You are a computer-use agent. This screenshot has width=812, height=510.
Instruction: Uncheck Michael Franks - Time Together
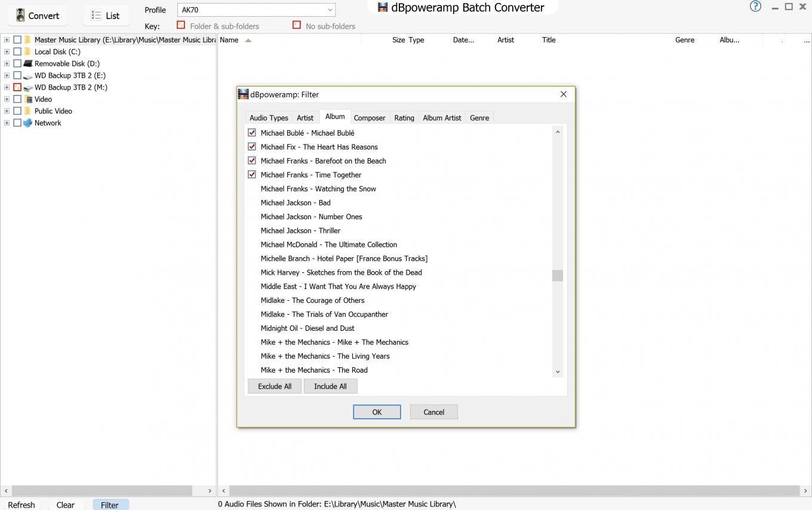coord(252,174)
